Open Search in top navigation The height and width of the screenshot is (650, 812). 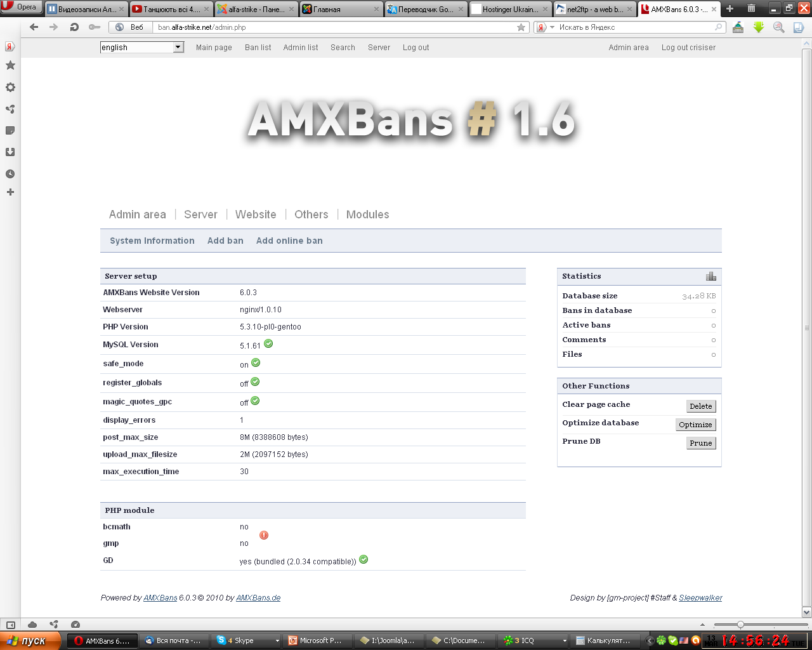pyautogui.click(x=343, y=48)
